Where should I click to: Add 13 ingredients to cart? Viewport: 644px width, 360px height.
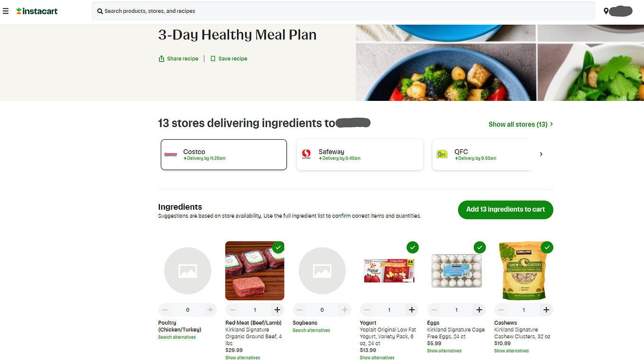click(506, 209)
